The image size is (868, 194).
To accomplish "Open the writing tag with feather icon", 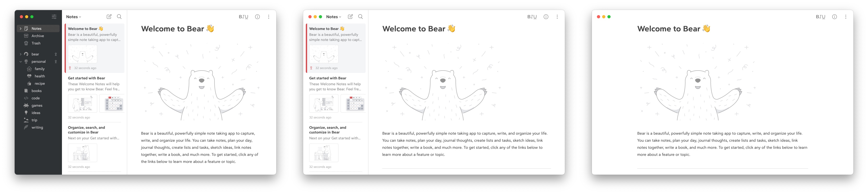I will [37, 128].
